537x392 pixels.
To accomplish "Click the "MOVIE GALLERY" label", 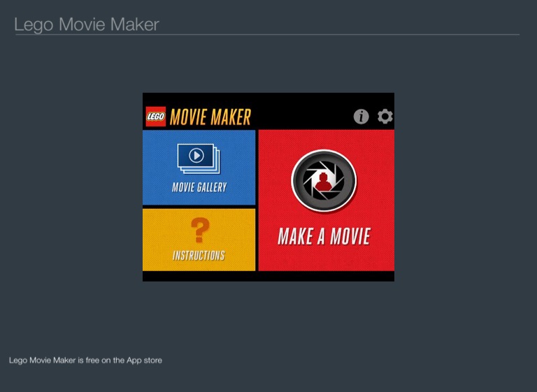I will 199,187.
